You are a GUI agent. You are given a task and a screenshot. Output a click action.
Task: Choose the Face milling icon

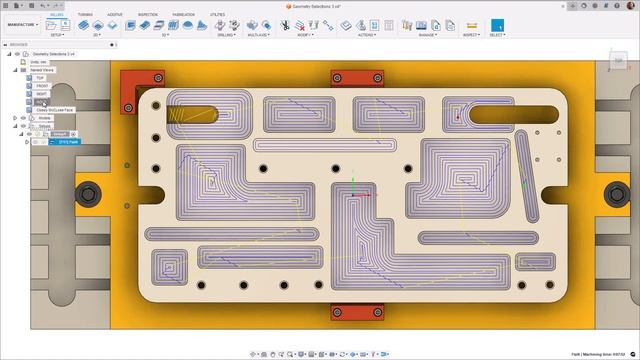[x=112, y=25]
